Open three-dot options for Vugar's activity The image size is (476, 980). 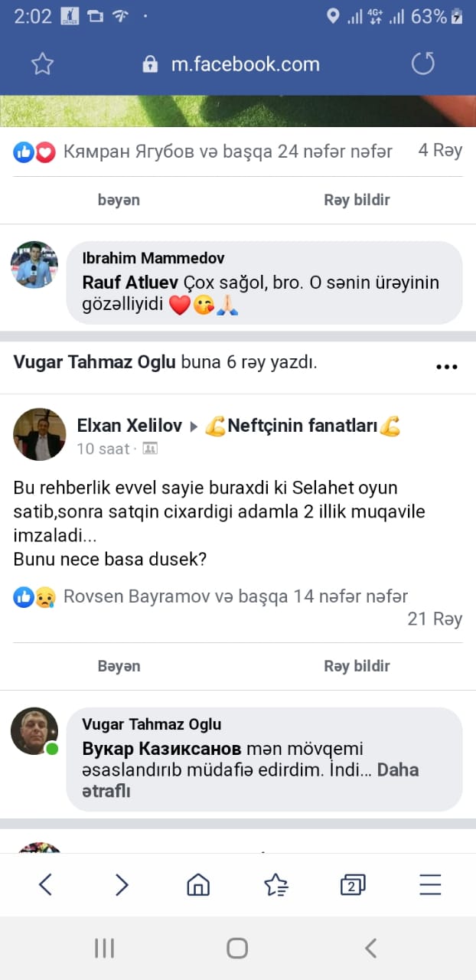pyautogui.click(x=446, y=367)
